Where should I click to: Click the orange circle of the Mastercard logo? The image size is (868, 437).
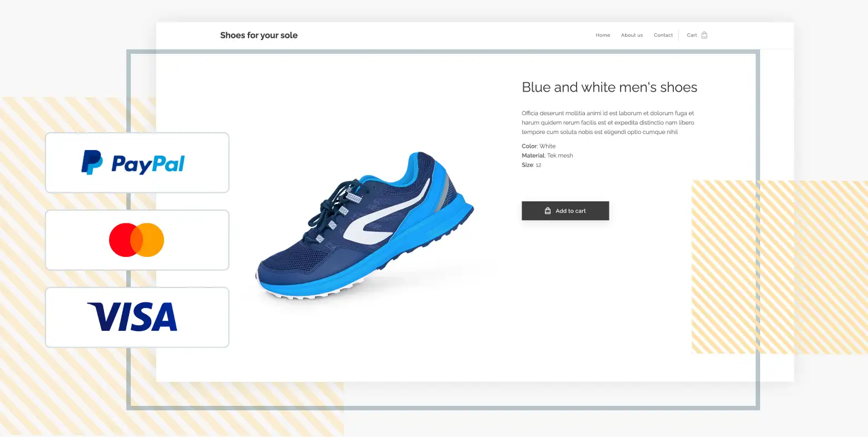152,240
